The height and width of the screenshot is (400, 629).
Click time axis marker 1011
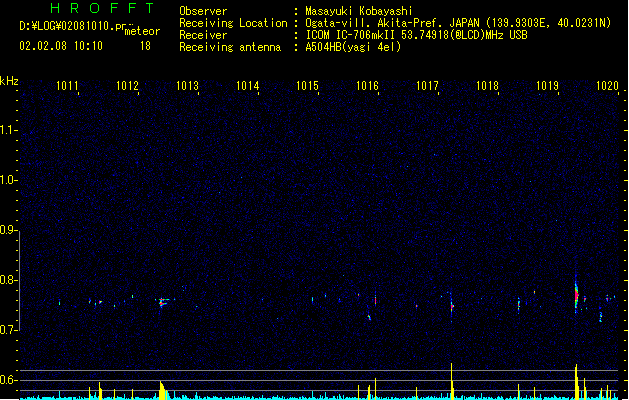67,86
